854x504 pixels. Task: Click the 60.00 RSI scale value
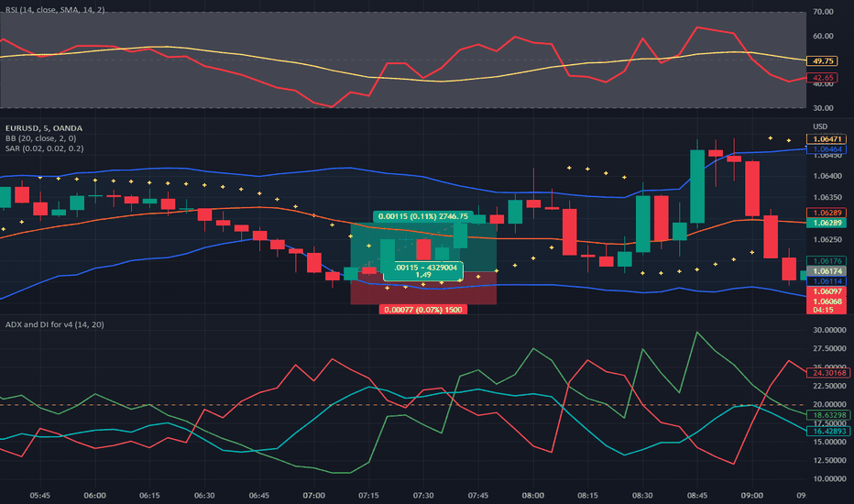click(823, 36)
